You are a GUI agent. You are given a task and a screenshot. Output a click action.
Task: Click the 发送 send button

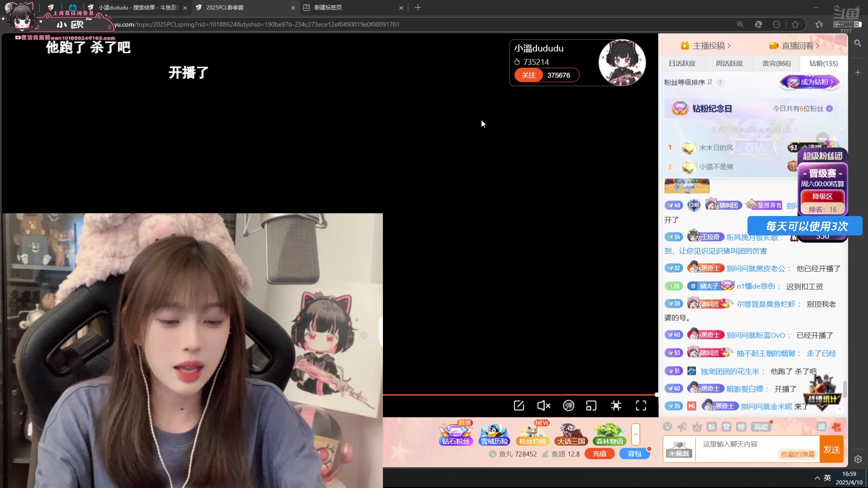click(x=831, y=449)
